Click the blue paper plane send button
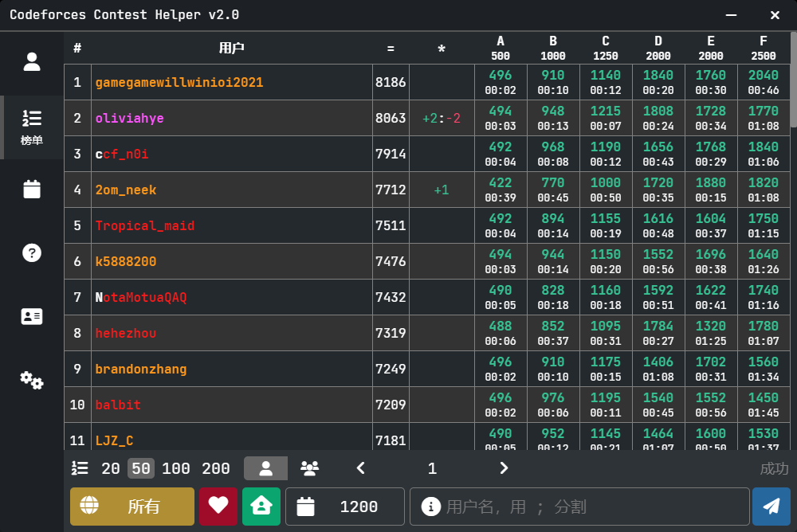 click(771, 507)
